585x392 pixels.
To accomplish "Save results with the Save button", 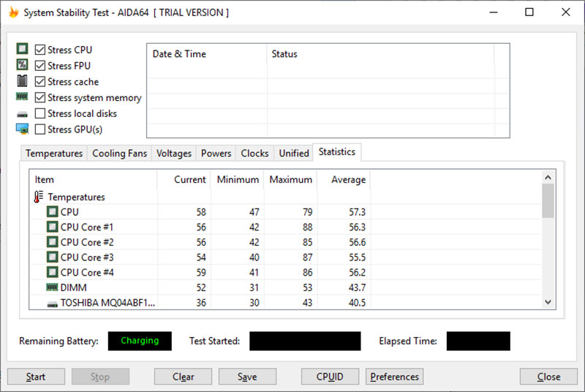I will [x=247, y=377].
